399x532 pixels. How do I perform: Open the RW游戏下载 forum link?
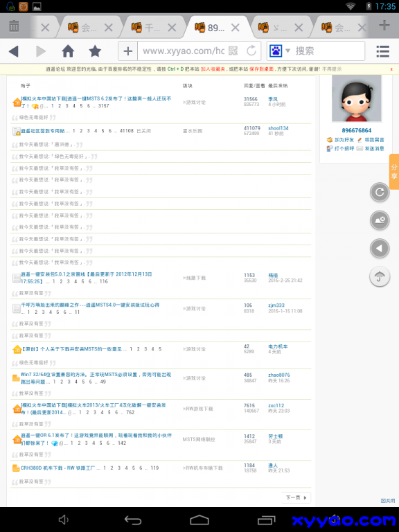[x=198, y=409]
